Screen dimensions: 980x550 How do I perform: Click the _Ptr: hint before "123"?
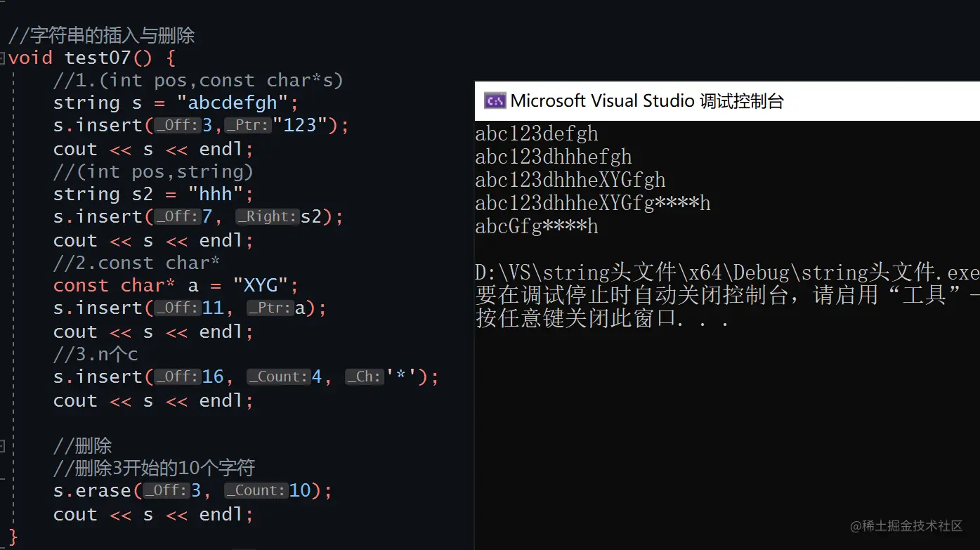(248, 126)
